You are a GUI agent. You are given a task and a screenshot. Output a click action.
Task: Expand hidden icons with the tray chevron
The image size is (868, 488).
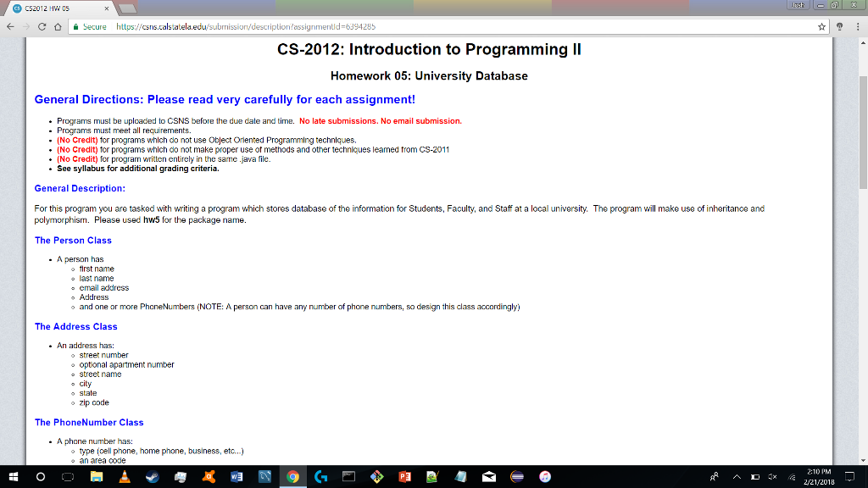coord(737,476)
